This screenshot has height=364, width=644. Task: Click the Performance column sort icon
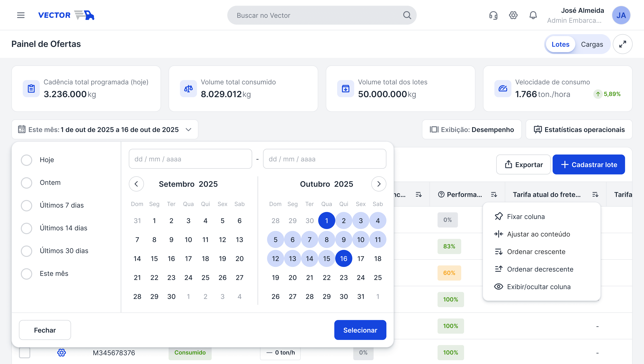[x=494, y=194]
